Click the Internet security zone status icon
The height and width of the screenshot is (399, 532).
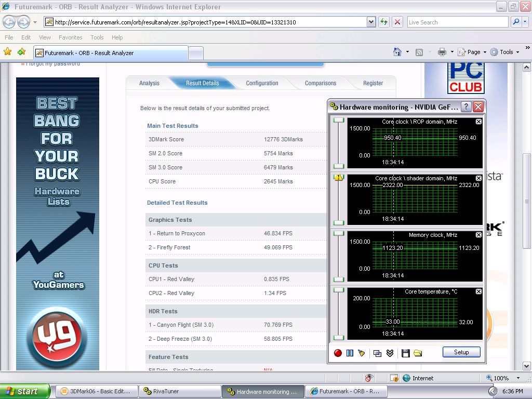click(x=407, y=378)
